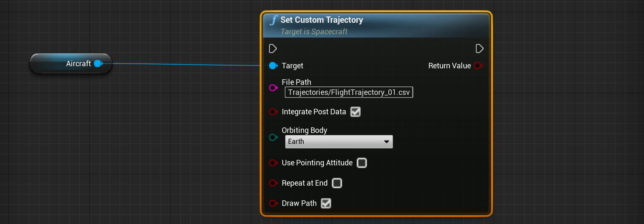Click the Aircraft node's blue output pin
644x224 pixels.
(x=98, y=64)
